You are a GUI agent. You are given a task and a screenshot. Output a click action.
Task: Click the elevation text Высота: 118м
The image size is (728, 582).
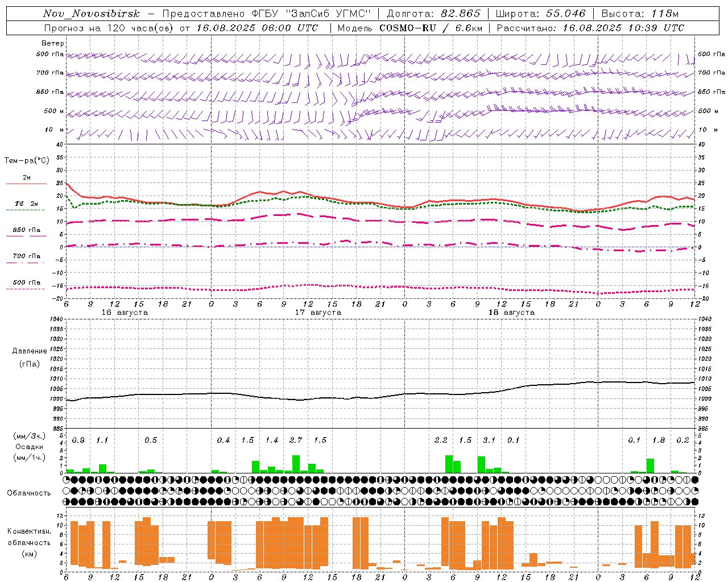640,14
